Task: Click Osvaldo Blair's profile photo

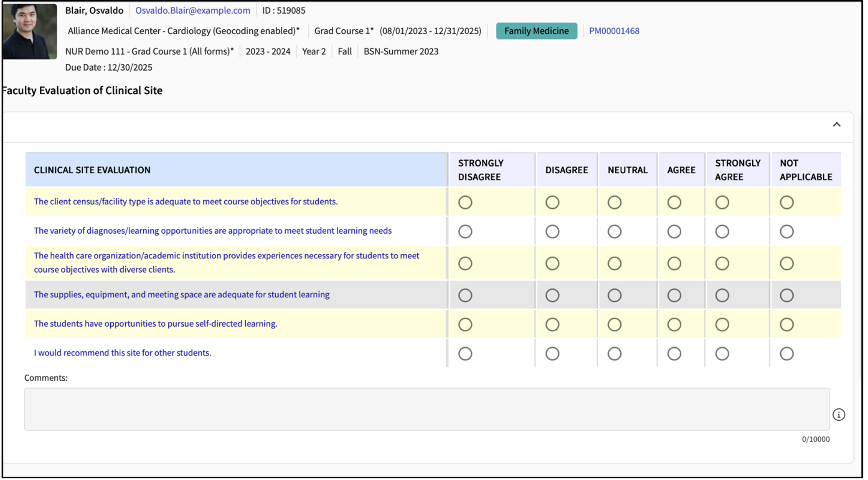Action: [x=30, y=31]
